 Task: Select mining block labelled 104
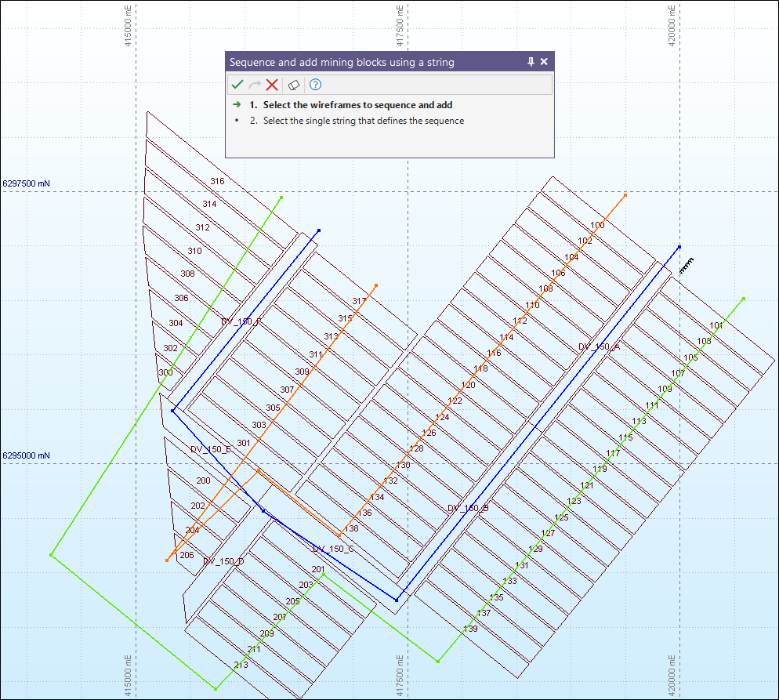(x=571, y=257)
